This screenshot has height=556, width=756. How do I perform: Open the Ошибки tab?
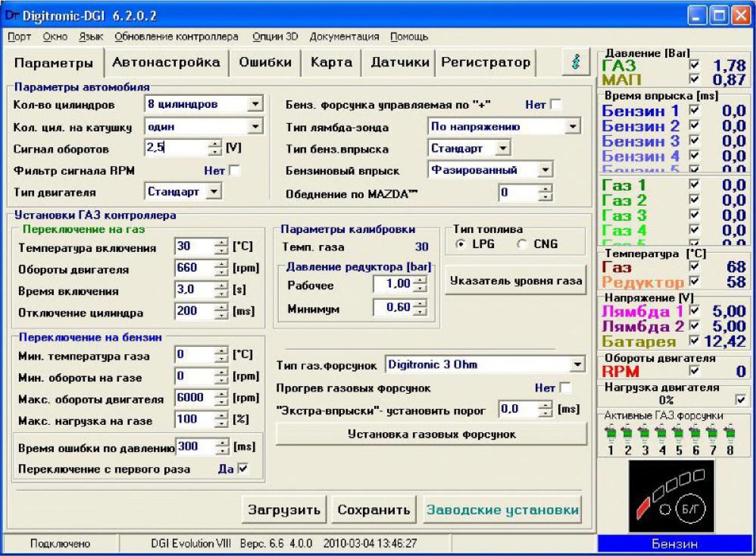(265, 62)
